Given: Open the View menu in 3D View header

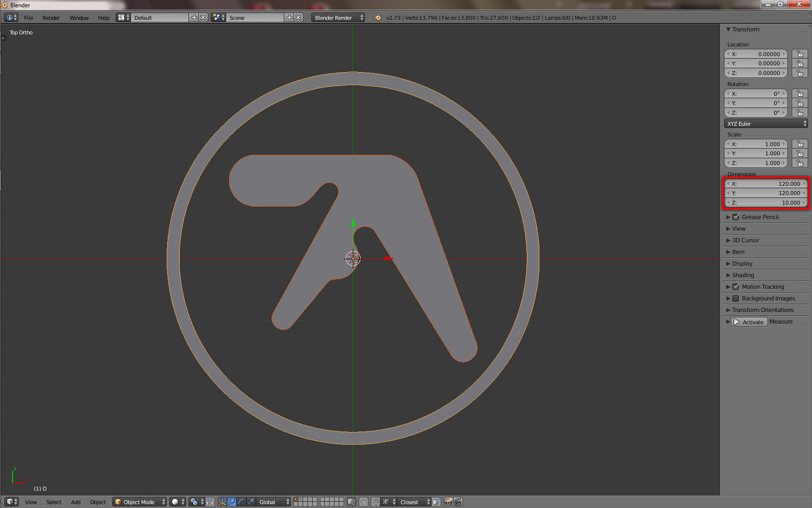Looking at the screenshot, I should click(x=31, y=502).
